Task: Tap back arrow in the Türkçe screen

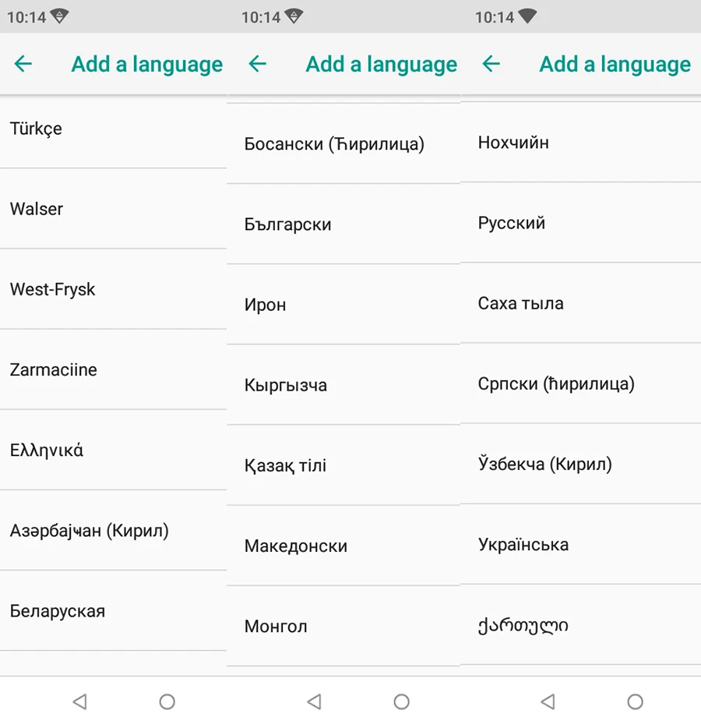Action: (23, 64)
